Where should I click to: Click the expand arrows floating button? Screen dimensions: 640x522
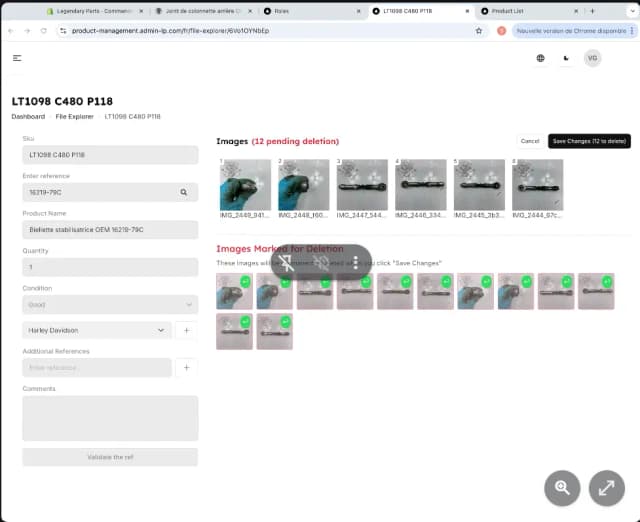click(607, 488)
